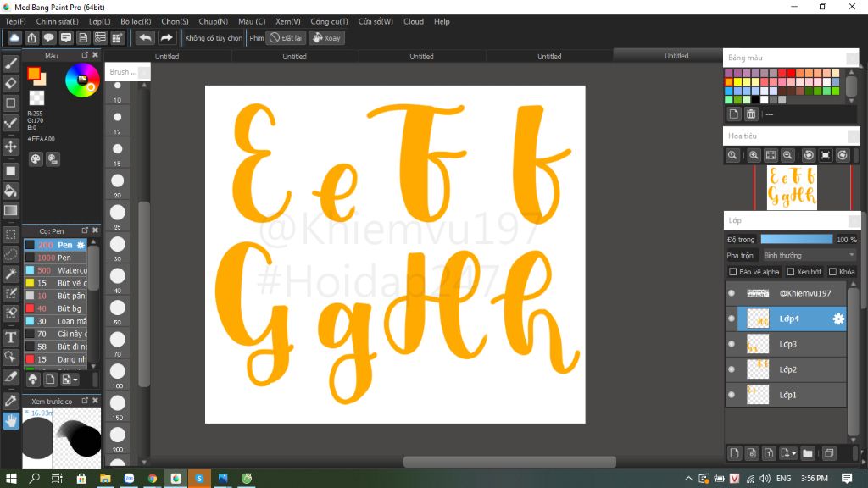Click the Xoay button
Viewport: 868px width, 488px height.
tap(326, 37)
